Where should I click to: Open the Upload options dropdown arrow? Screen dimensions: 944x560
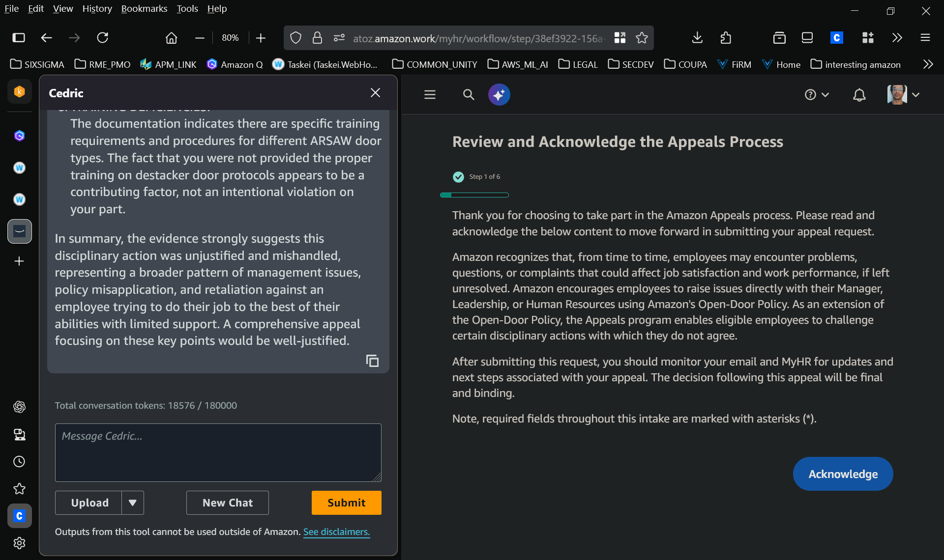click(x=132, y=503)
